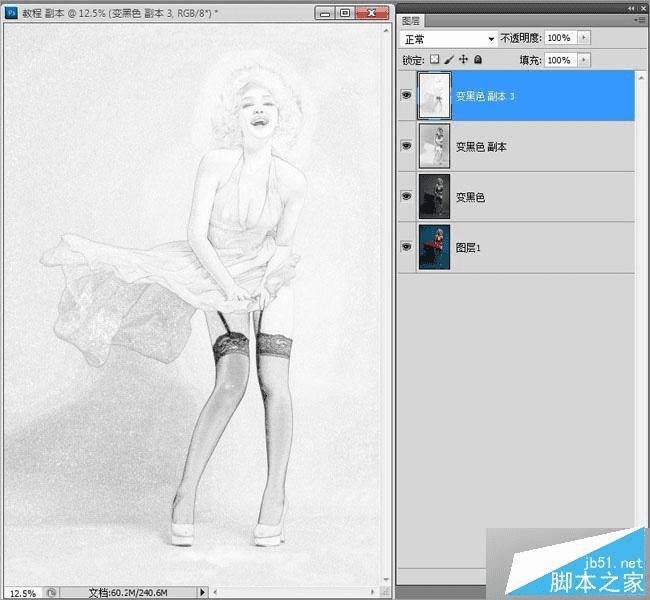
Task: Click thumbnail of 变黑色 副本 layer
Action: pyautogui.click(x=434, y=146)
